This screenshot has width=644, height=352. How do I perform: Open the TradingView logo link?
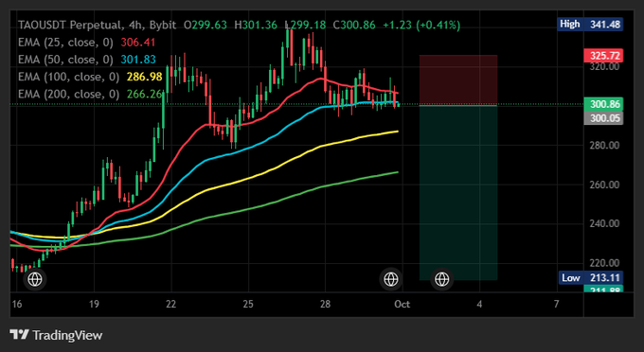click(56, 335)
